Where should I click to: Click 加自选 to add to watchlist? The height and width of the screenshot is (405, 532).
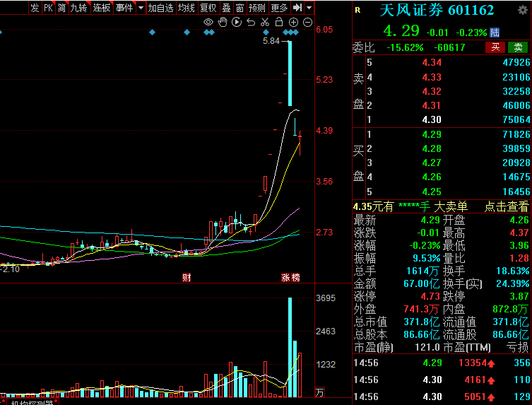coord(160,8)
